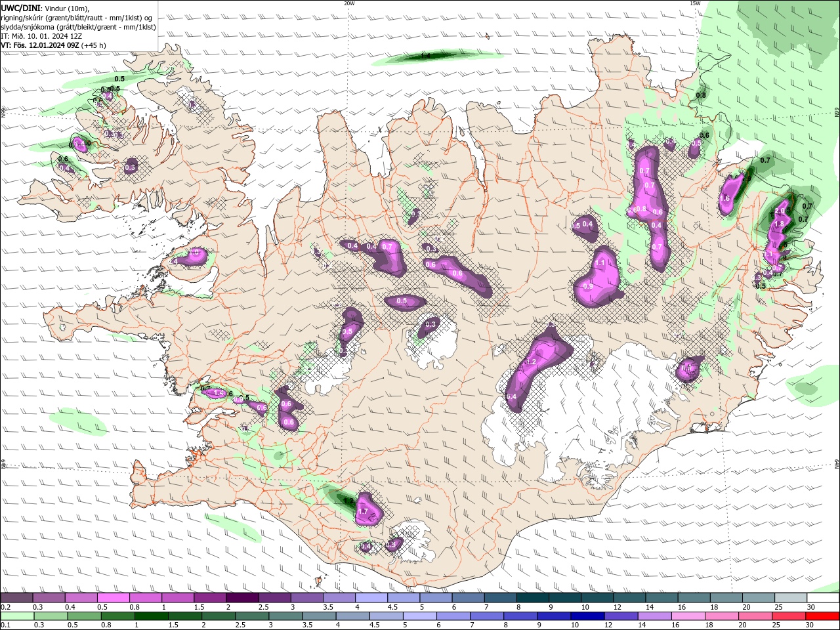This screenshot has width=840, height=630.
Task: Select the lower legend swatch between 0.8 and 1
Action: click(x=118, y=616)
